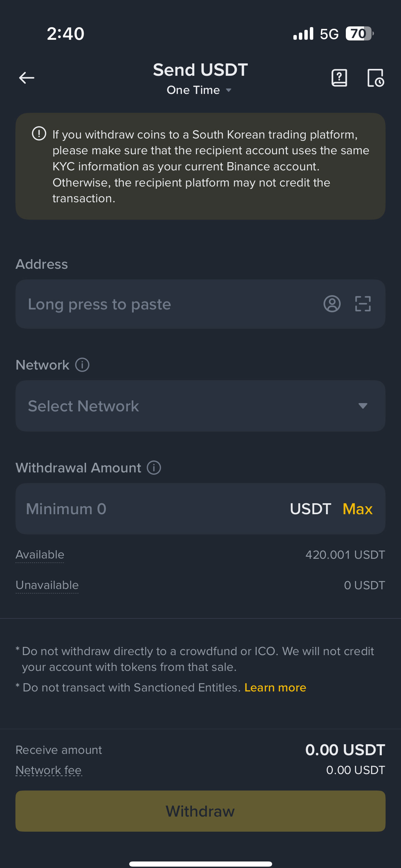Tap the Withdrawal Amount info icon

point(154,468)
